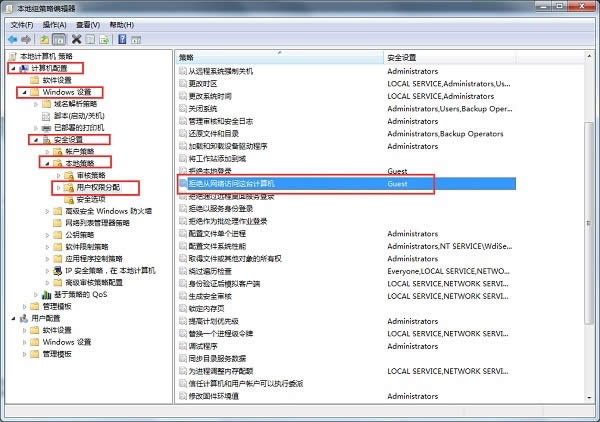Click the 审核策略 folder icon
Screen dimensions: 600x422
69,176
